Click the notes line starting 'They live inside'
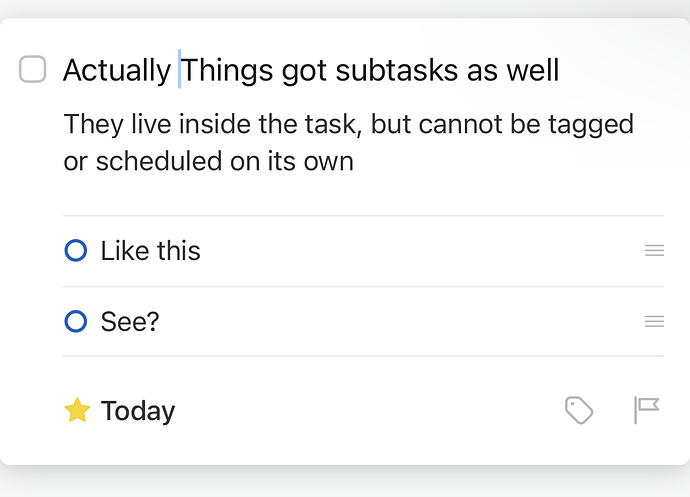690x497 pixels. point(200,125)
